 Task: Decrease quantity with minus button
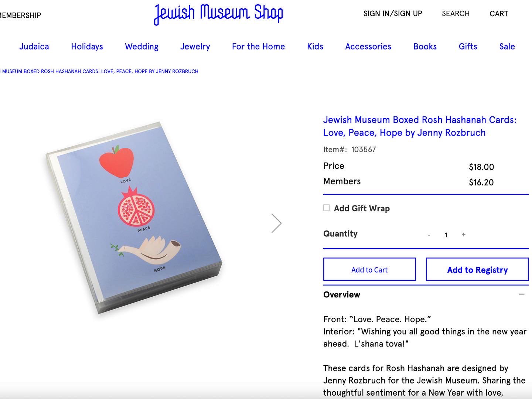point(429,235)
